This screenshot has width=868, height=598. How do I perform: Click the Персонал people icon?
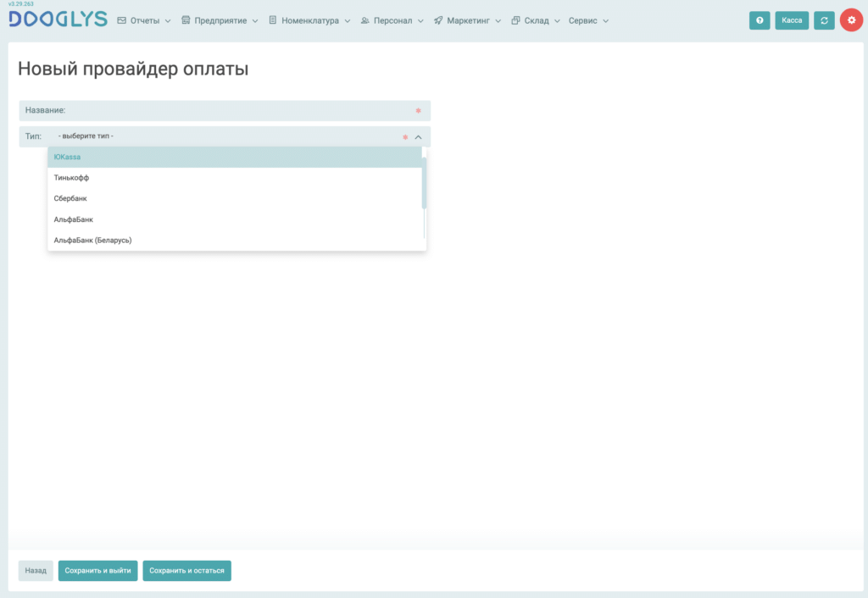pyautogui.click(x=364, y=20)
